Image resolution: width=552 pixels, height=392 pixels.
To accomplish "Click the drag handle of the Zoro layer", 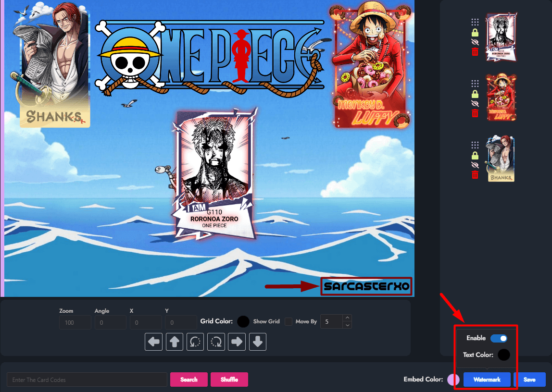I will (475, 22).
